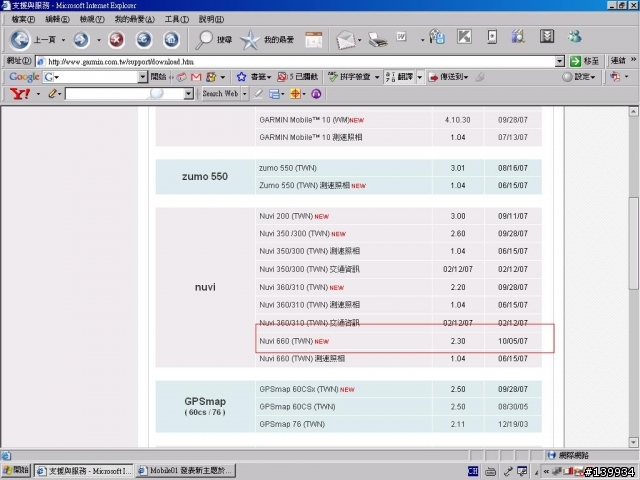Click the spell check icon
This screenshot has width=640, height=480.
point(333,77)
